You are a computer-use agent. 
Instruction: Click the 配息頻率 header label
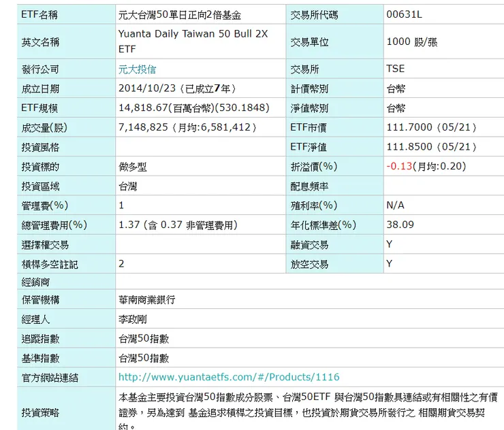click(309, 186)
